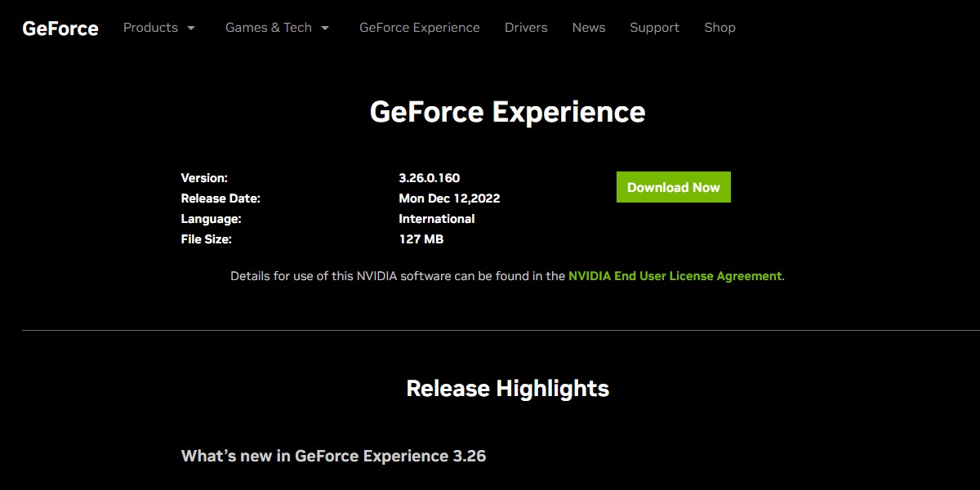Open the Products dropdown menu
Image resolution: width=980 pixels, height=490 pixels.
(151, 27)
